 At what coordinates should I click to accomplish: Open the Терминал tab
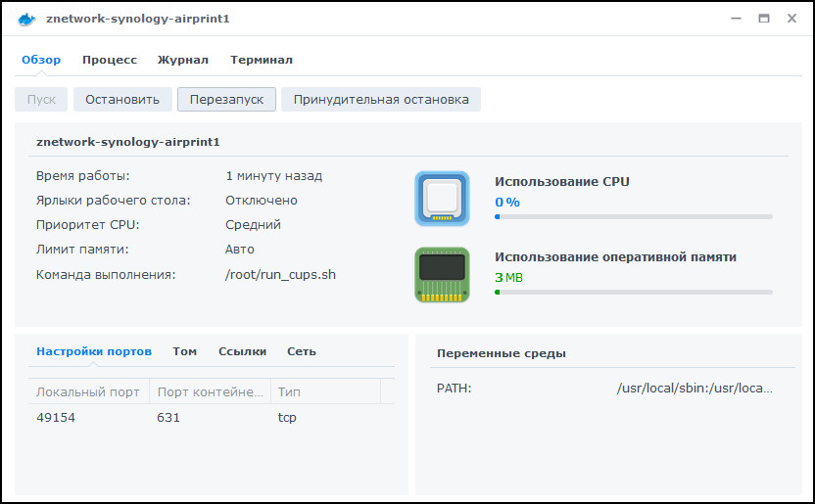tap(262, 60)
